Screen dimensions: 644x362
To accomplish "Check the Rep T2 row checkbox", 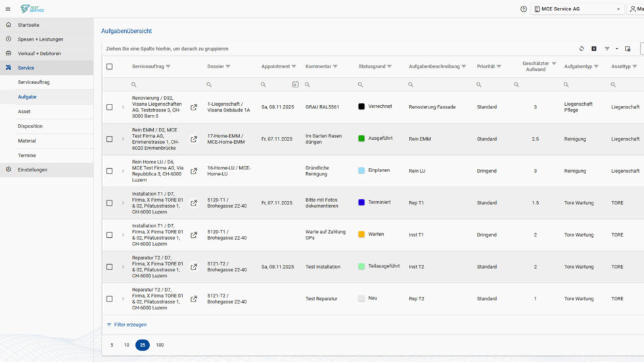I will pyautogui.click(x=110, y=299).
